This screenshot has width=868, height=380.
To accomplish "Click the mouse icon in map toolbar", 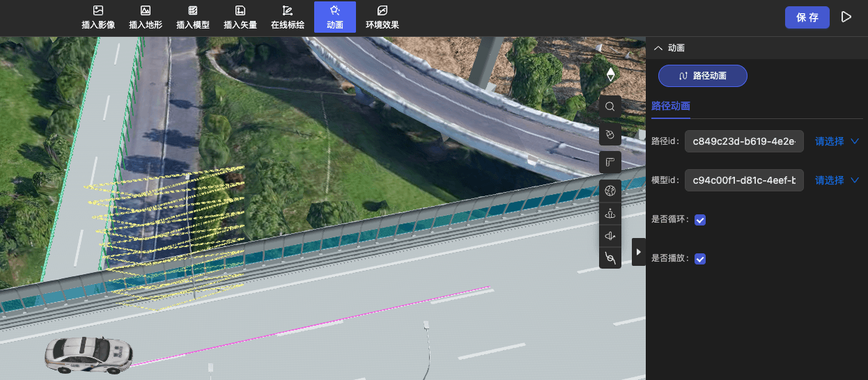I will click(610, 134).
